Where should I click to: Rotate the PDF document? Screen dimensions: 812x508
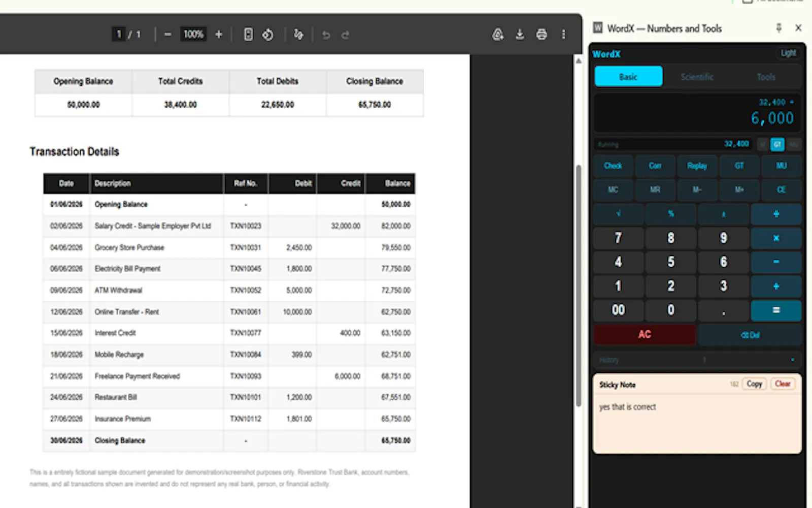pos(268,35)
